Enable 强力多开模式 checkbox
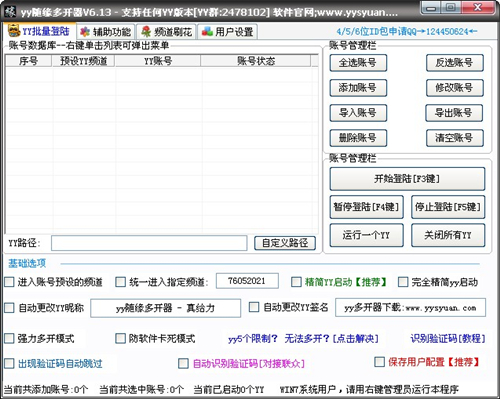Image resolution: width=500 pixels, height=399 pixels. point(9,338)
